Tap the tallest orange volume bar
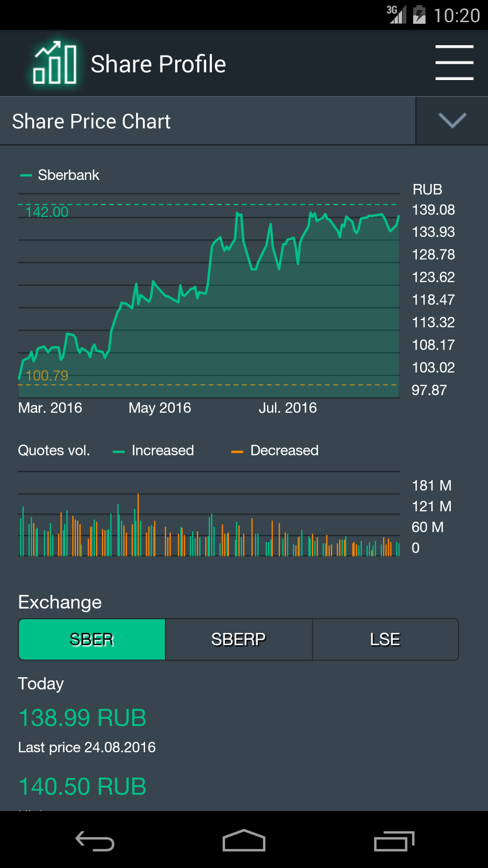This screenshot has width=488, height=868. click(138, 524)
